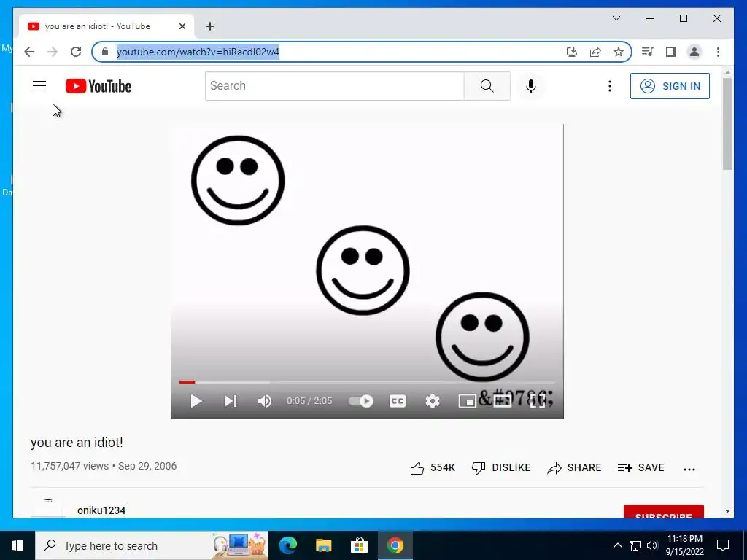Click the page vertical scrollbar
The height and width of the screenshot is (560, 747).
pos(727,124)
